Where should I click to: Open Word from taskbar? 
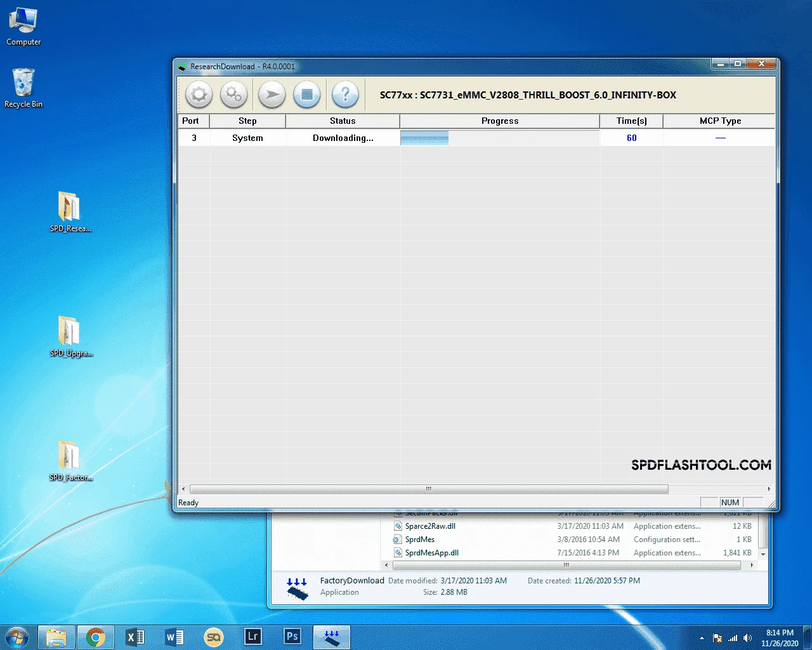174,637
